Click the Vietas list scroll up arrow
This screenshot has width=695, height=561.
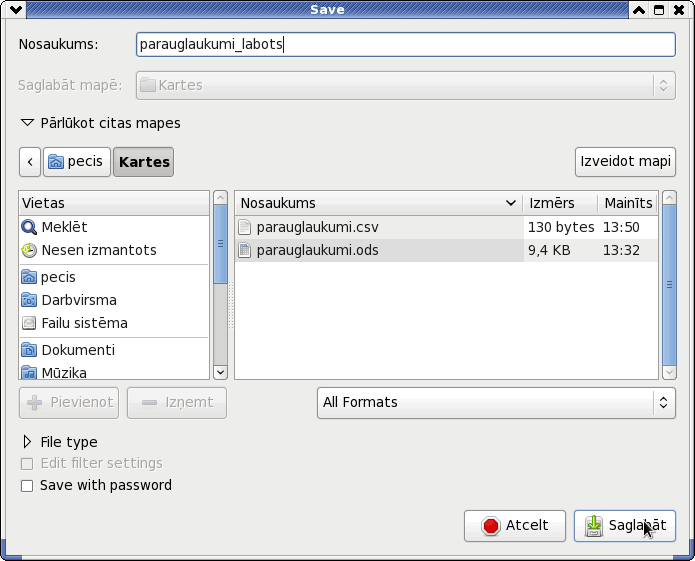[220, 198]
